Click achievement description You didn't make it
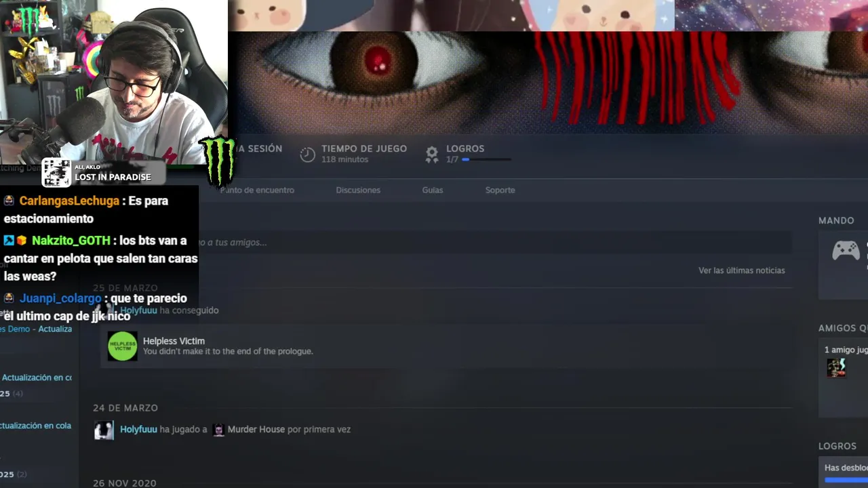868x488 pixels. coord(228,352)
